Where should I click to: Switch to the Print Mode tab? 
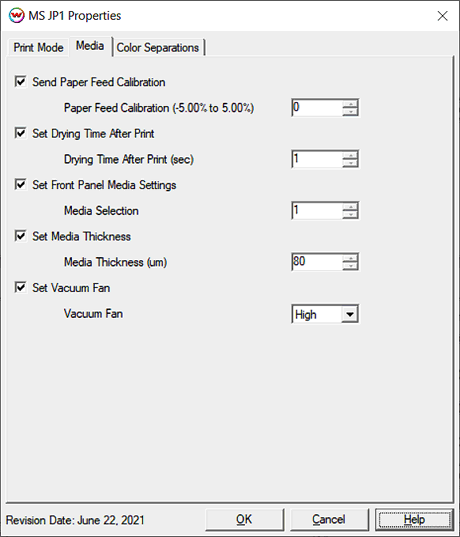(38, 47)
